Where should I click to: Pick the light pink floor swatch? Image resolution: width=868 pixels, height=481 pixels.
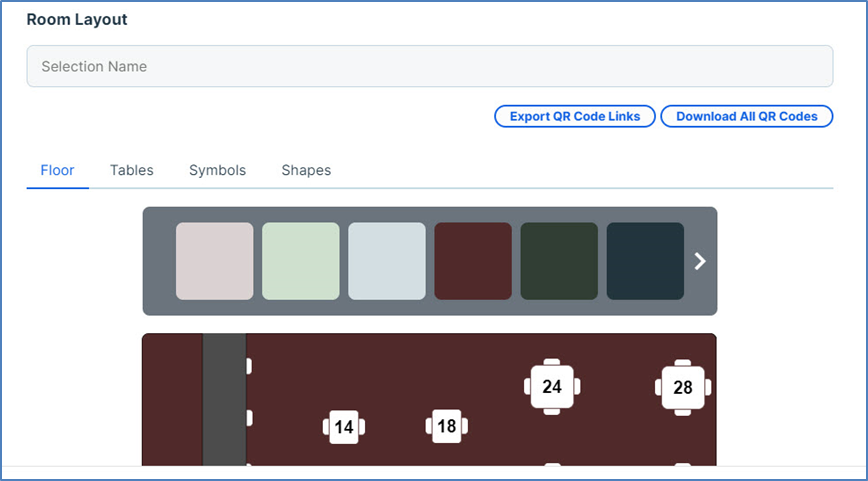point(215,261)
